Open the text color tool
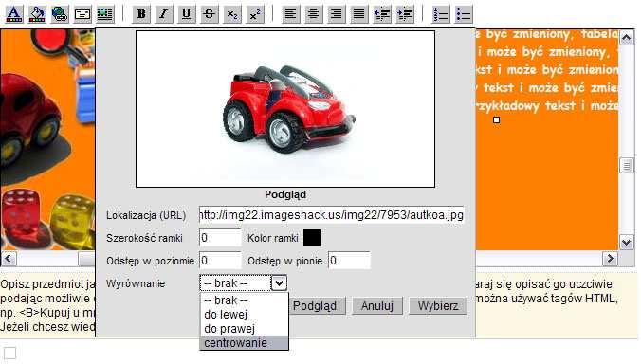 [14, 14]
